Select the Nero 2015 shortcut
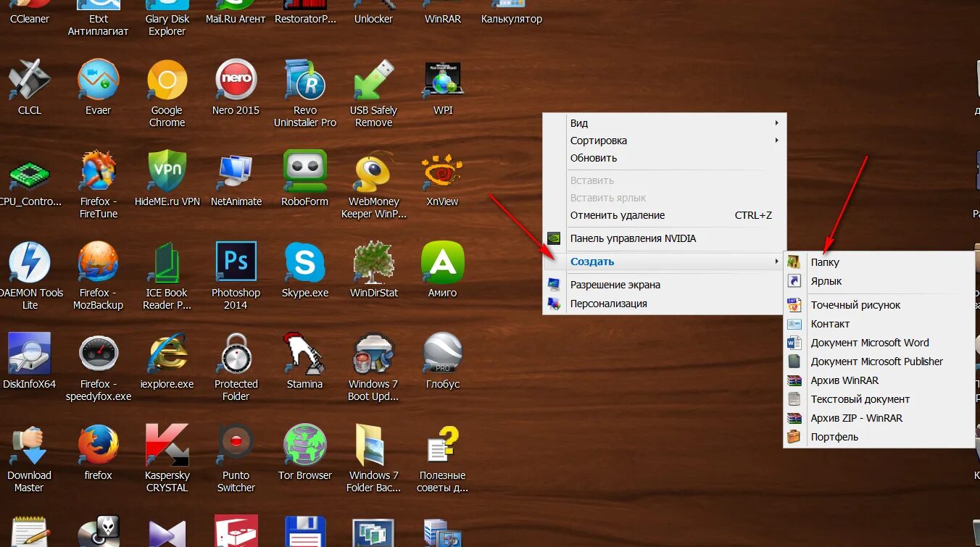The height and width of the screenshot is (547, 980). tap(236, 80)
